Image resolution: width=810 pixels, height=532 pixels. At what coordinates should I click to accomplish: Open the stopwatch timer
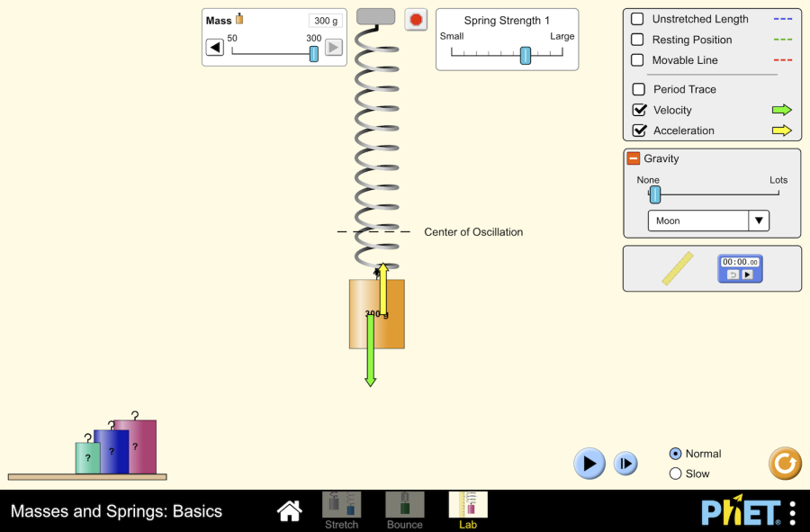point(740,268)
